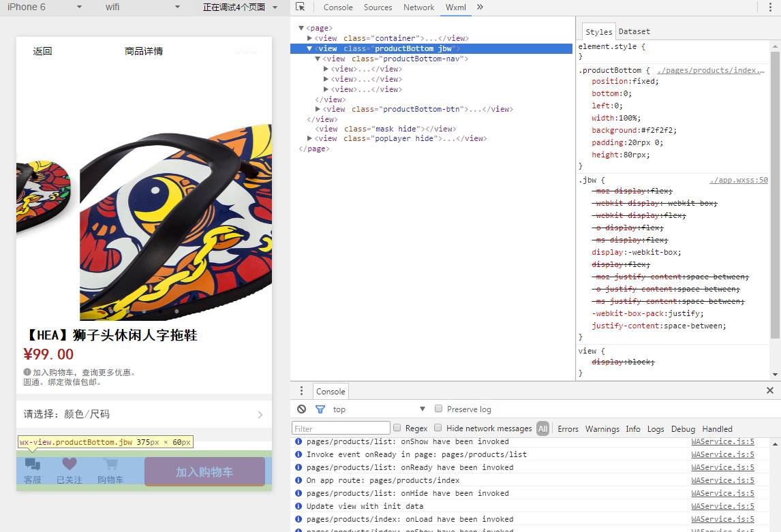
Task: Show All console messages
Action: pos(543,428)
